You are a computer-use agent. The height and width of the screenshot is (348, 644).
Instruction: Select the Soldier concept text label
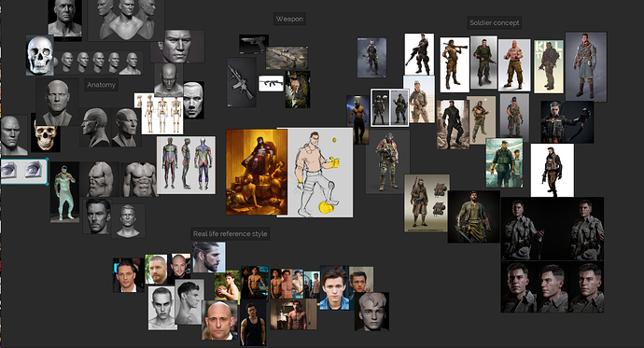495,22
